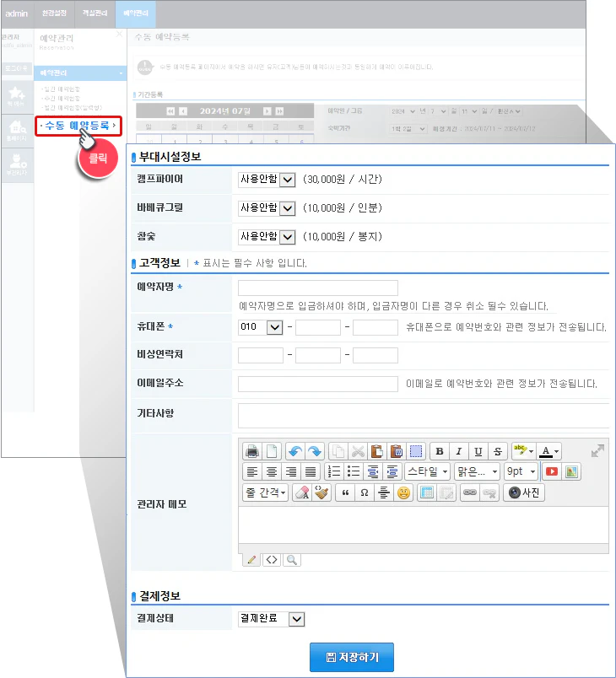Click the first 비상연락처 number field
Viewport: 616px width, 678px height.
(261, 355)
